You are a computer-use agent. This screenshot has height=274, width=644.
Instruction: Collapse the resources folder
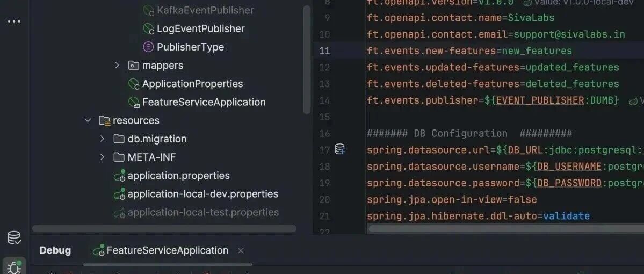click(88, 120)
